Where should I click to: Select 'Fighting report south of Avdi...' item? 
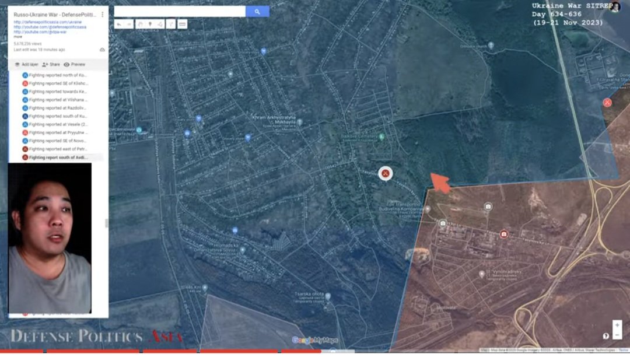tap(60, 157)
